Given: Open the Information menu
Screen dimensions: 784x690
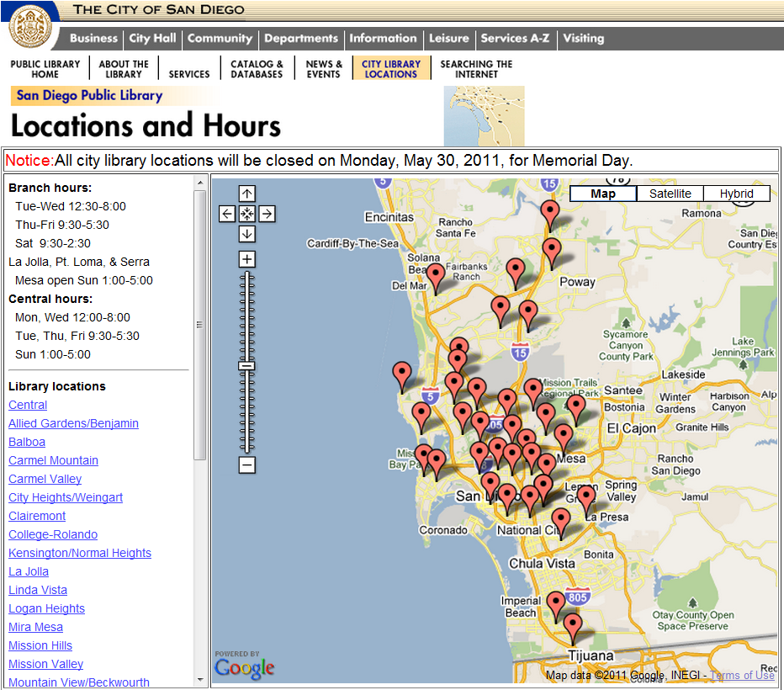Looking at the screenshot, I should point(383,39).
